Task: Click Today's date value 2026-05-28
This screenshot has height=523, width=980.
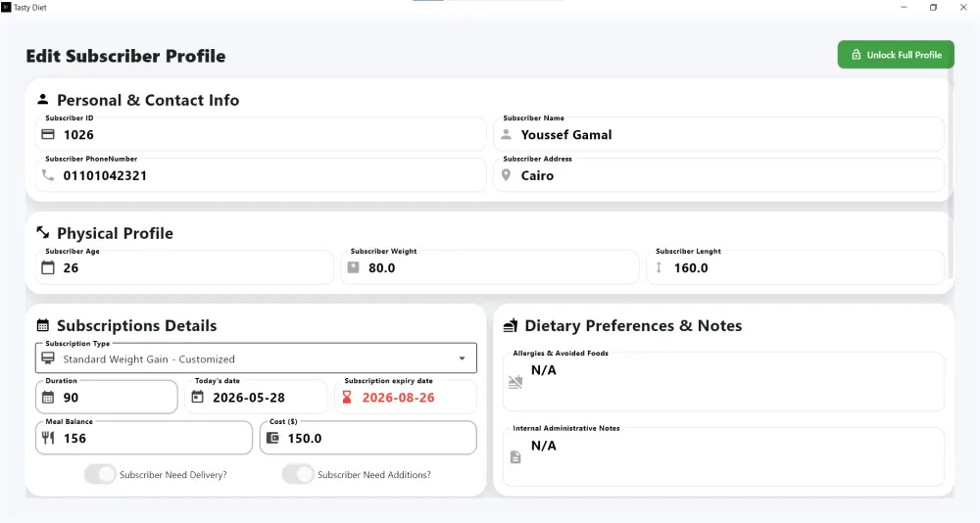Action: (249, 398)
